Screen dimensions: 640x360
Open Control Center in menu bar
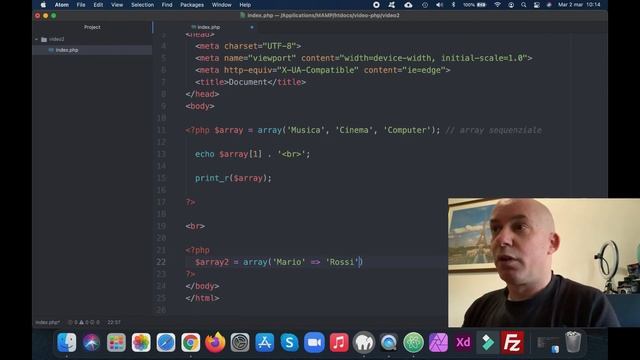pyautogui.click(x=536, y=5)
